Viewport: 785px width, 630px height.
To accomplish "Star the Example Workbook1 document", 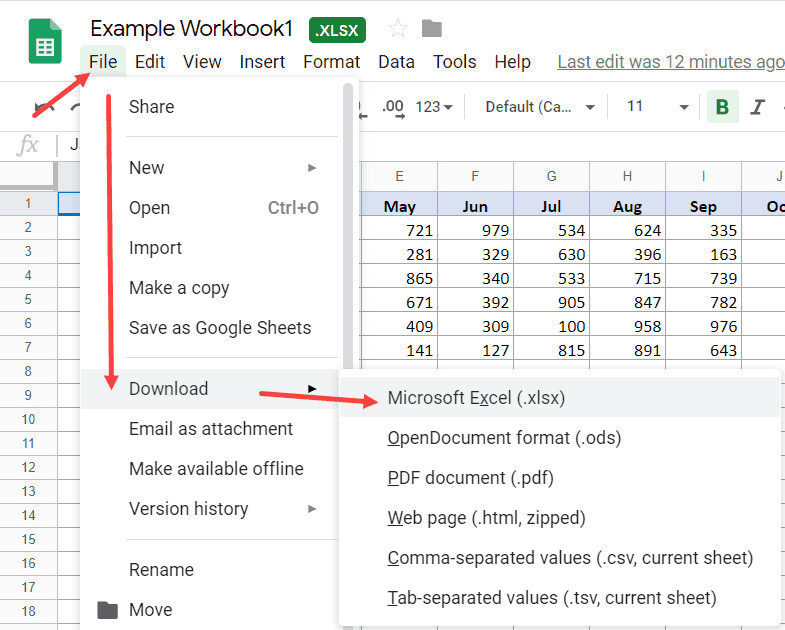I will [x=398, y=28].
